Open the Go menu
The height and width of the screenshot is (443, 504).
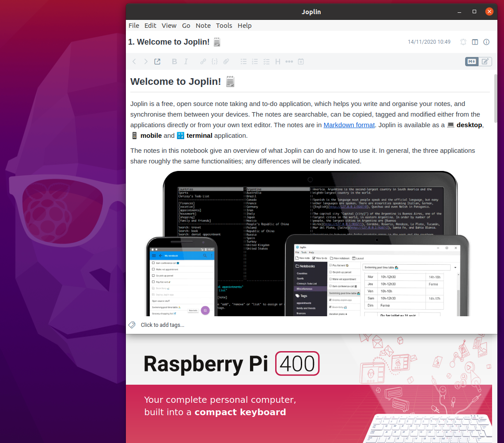point(186,26)
